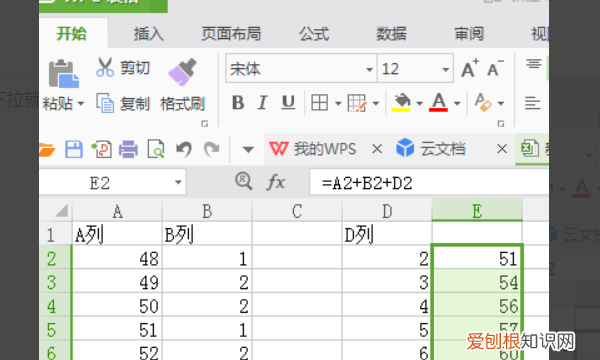
Task: Switch to the 开始 ribbon tab
Action: tap(72, 34)
